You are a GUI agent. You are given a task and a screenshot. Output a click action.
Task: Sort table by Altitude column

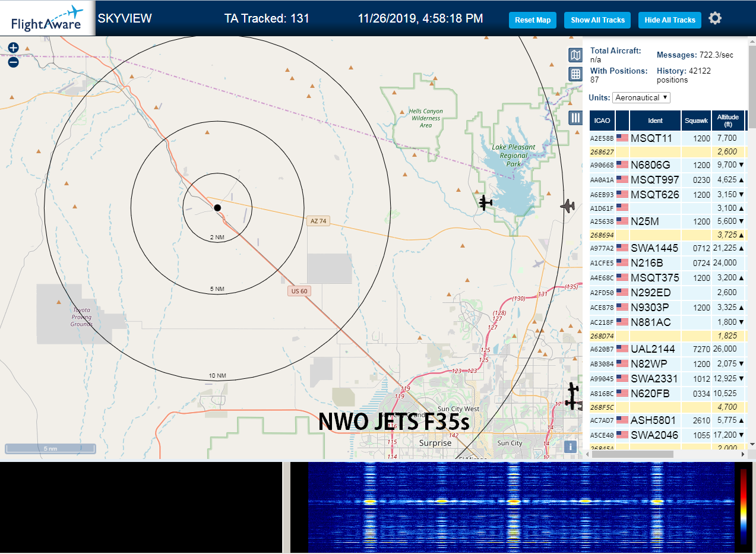[727, 121]
